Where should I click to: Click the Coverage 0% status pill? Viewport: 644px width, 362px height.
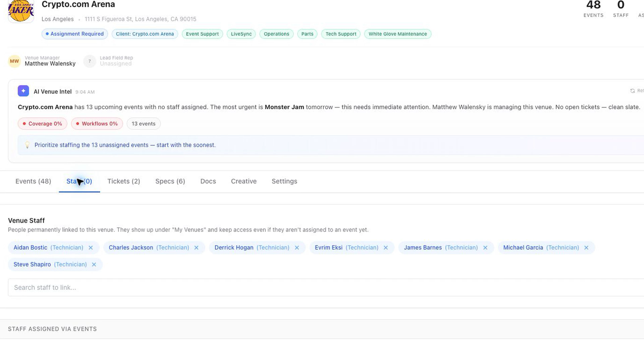coord(42,124)
